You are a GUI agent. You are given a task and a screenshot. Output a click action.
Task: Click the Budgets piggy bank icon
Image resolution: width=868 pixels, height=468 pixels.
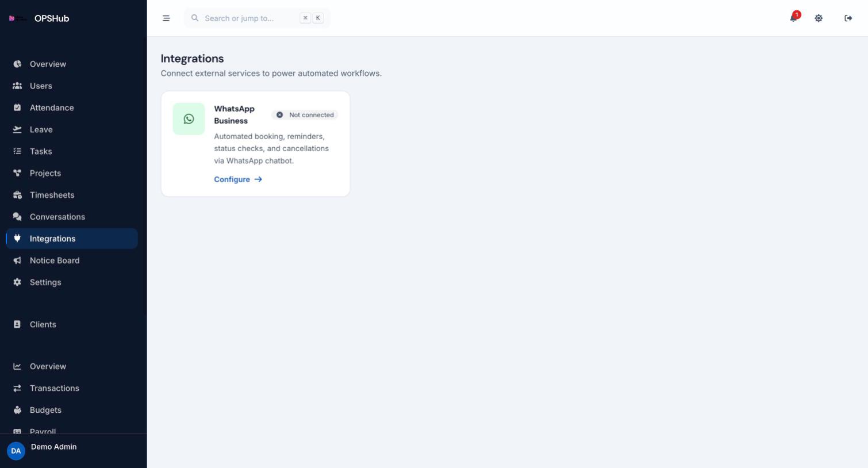[x=17, y=410]
